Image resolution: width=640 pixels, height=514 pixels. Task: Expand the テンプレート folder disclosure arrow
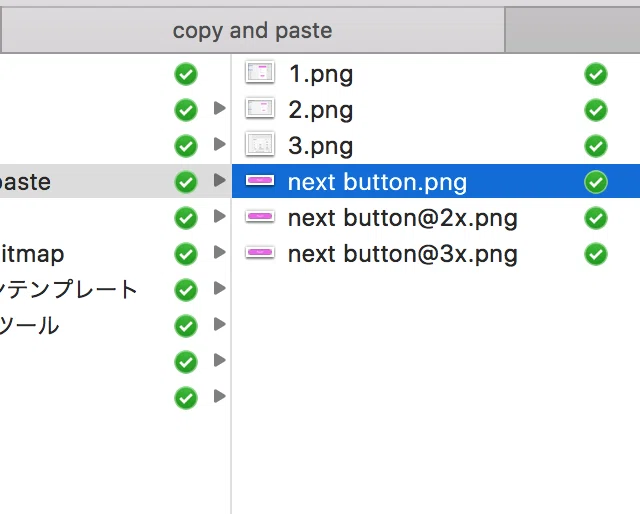point(220,288)
